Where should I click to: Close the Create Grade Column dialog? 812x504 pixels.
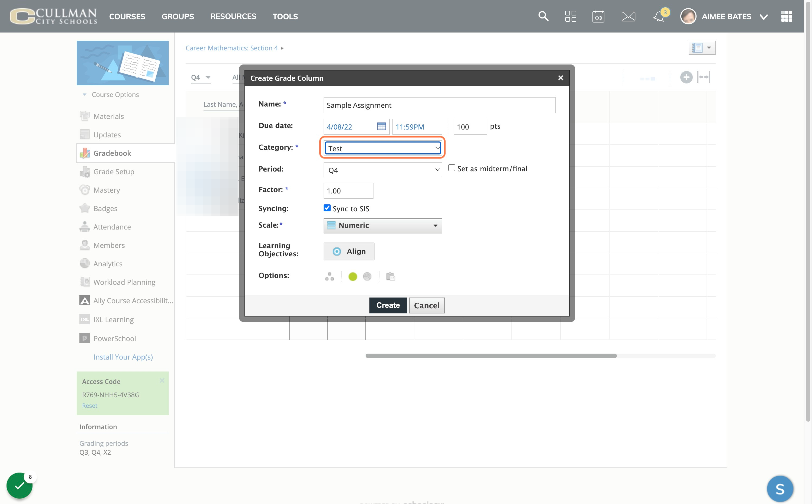[x=560, y=78]
